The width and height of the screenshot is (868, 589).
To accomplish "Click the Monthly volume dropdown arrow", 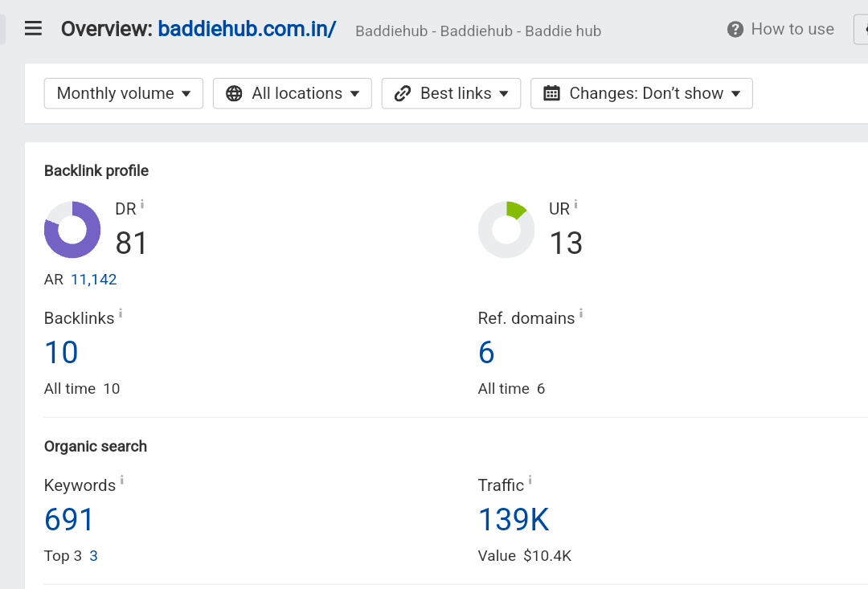I will pyautogui.click(x=186, y=93).
